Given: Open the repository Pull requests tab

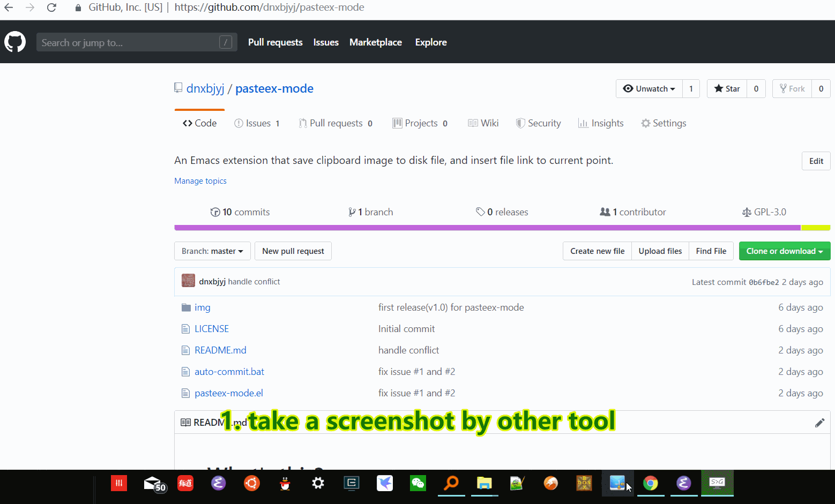Looking at the screenshot, I should click(336, 123).
